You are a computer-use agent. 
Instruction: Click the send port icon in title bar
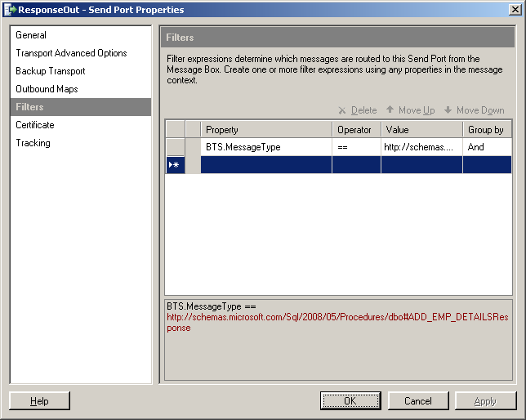(10, 10)
